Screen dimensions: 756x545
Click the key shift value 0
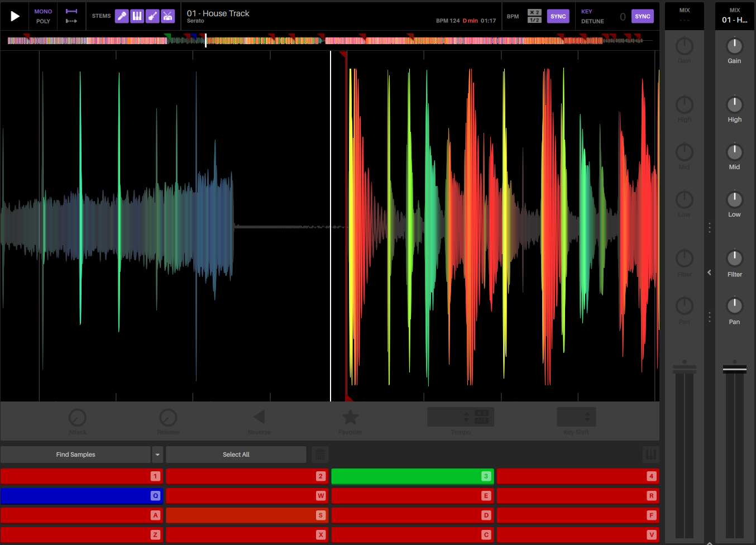coord(623,17)
